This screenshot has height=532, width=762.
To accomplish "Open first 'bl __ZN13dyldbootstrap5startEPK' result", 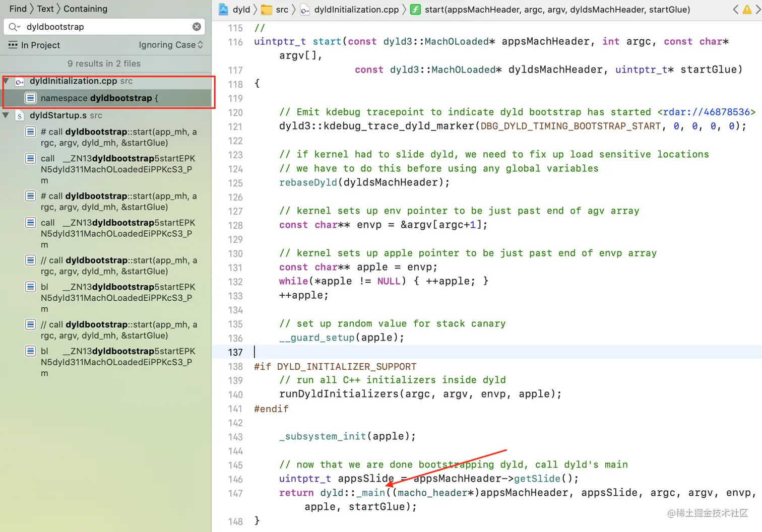I will (x=117, y=298).
